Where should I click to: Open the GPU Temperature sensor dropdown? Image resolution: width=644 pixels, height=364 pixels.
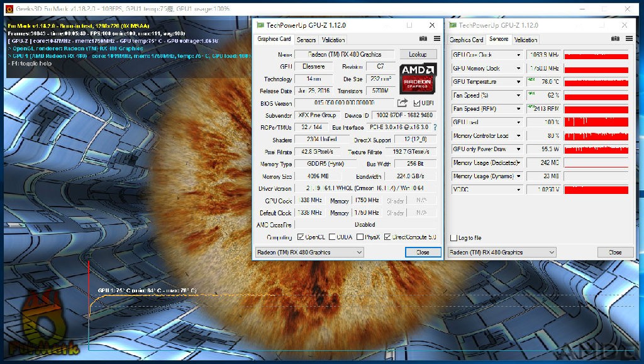(x=519, y=82)
